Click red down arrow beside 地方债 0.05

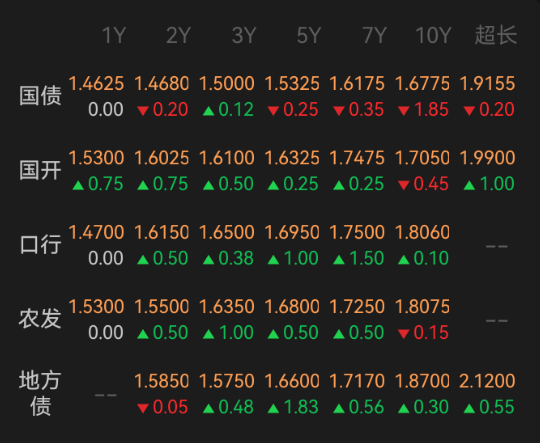143,409
